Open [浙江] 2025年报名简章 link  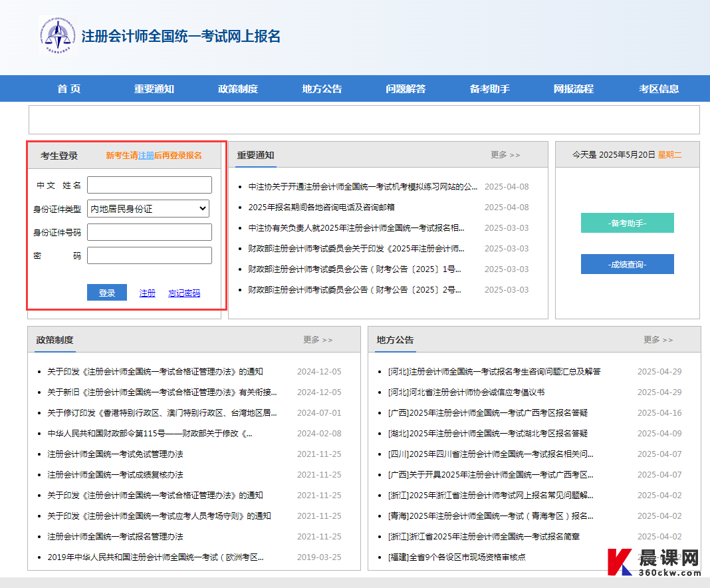[x=484, y=537]
